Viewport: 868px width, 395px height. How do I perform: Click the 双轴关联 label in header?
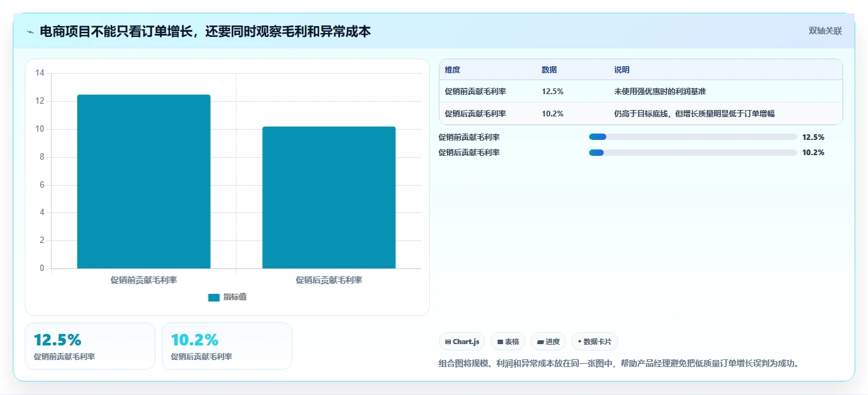tap(825, 31)
